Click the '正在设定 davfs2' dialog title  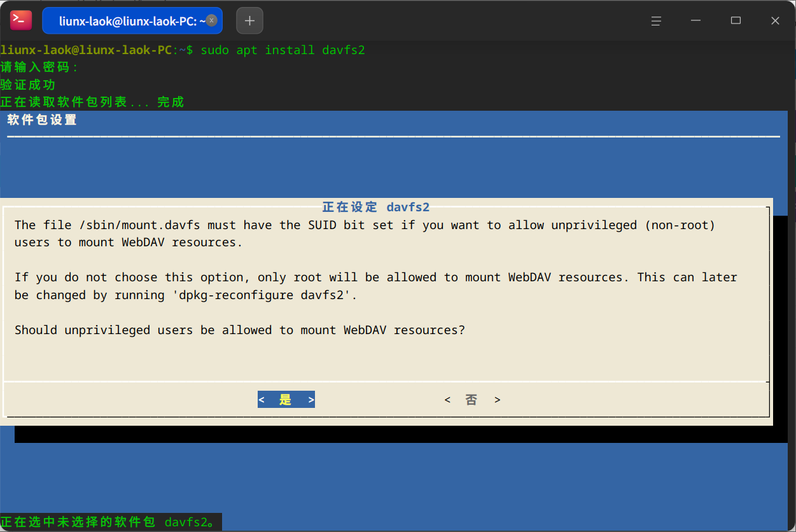click(x=375, y=207)
